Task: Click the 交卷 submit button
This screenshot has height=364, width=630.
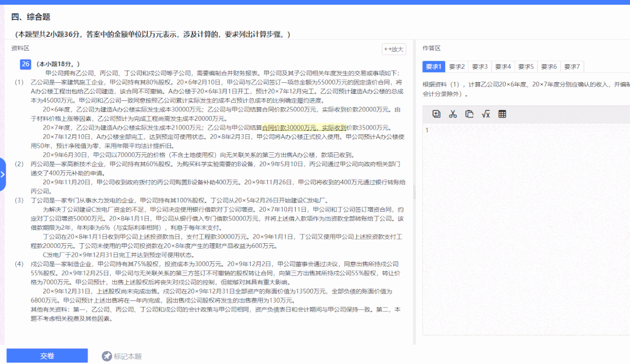Action: pos(47,356)
